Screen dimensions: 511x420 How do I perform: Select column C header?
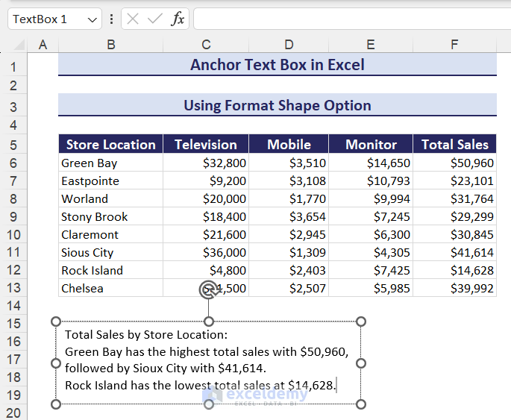coord(206,45)
